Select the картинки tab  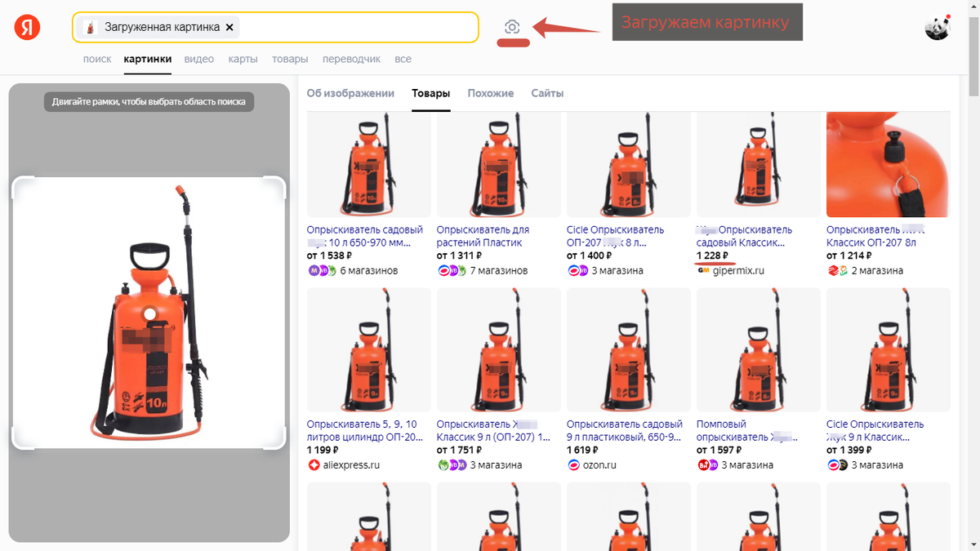pos(148,59)
